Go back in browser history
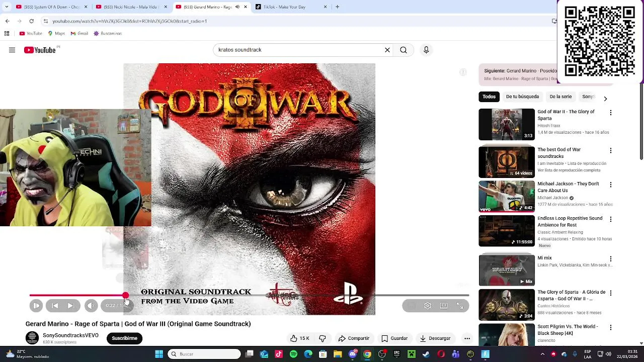This screenshot has width=644, height=362. [7, 21]
